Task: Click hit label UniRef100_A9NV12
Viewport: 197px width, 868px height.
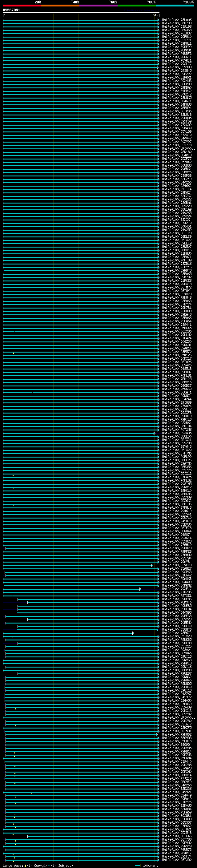Action: click(177, 487)
